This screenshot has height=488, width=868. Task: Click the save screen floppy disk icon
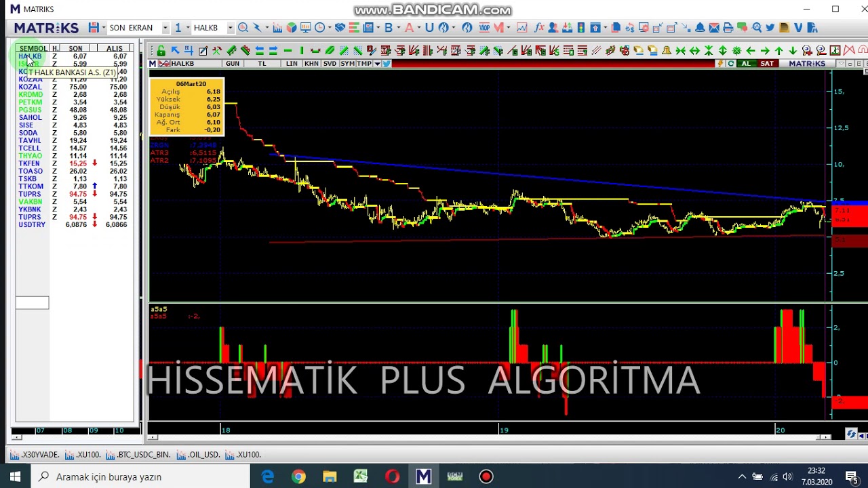tap(94, 28)
